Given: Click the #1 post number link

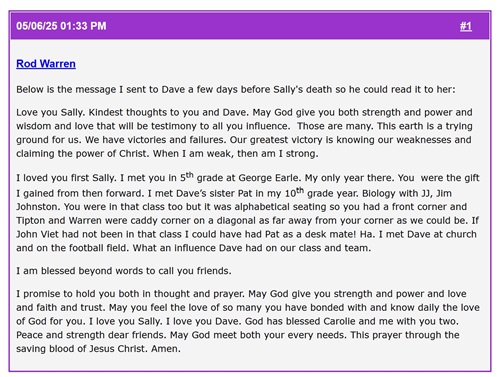Looking at the screenshot, I should pyautogui.click(x=466, y=26).
